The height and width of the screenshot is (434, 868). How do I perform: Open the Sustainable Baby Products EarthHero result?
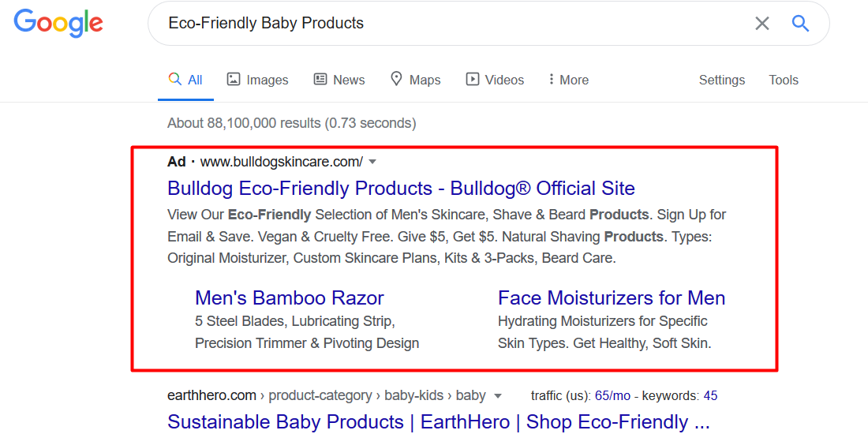coord(439,422)
